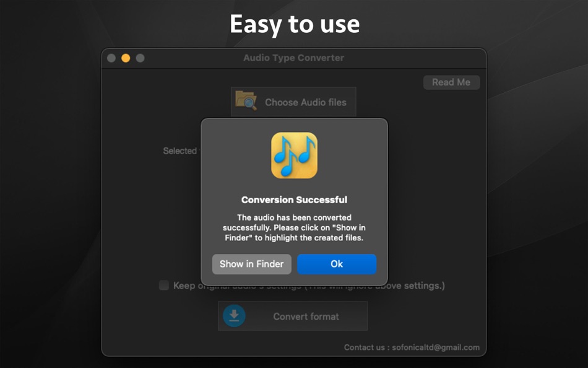Screen dimensions: 588x368
Task: Click the Selected label text
Action: 180,151
